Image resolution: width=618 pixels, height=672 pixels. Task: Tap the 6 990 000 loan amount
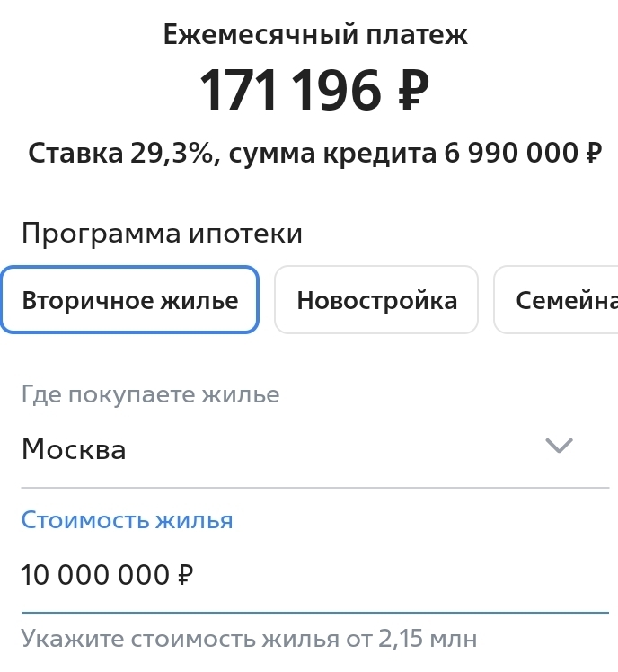511,154
